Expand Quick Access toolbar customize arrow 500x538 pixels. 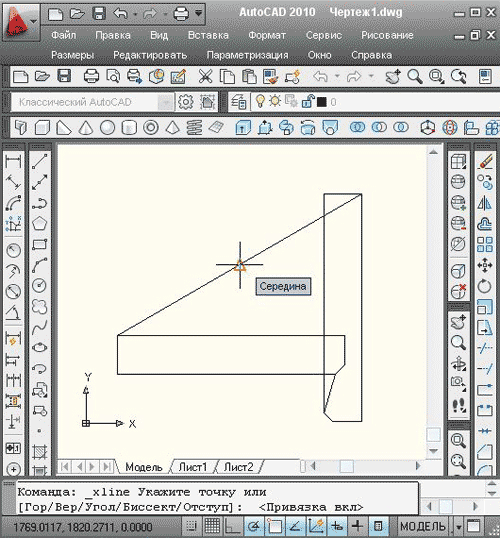click(x=198, y=13)
